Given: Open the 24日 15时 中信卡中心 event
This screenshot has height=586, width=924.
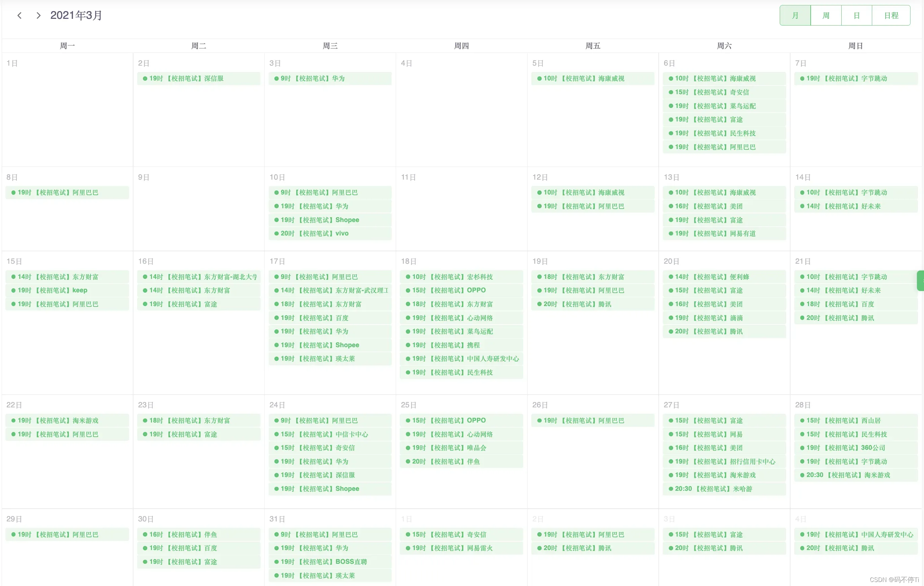Looking at the screenshot, I should [x=330, y=434].
